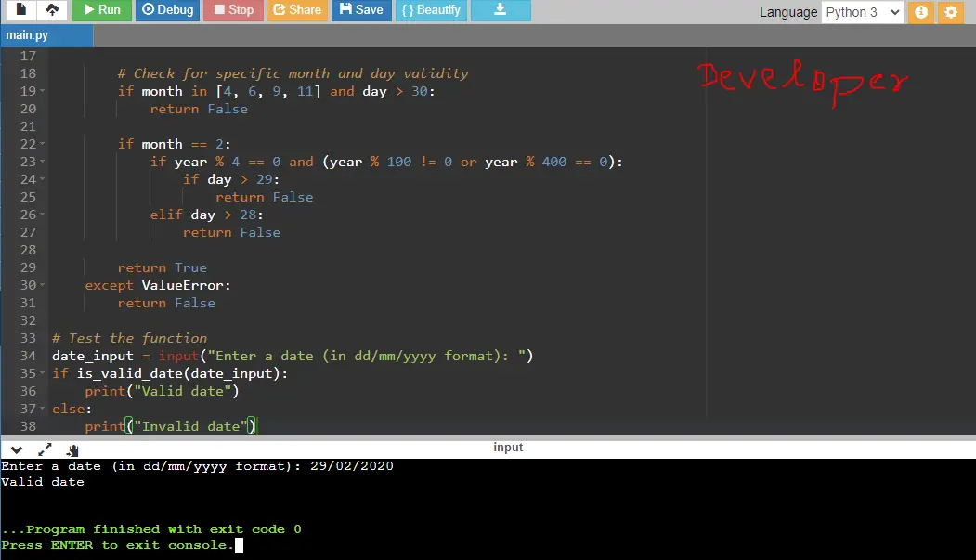Run the program
Screen dimensions: 976x560
(101, 10)
